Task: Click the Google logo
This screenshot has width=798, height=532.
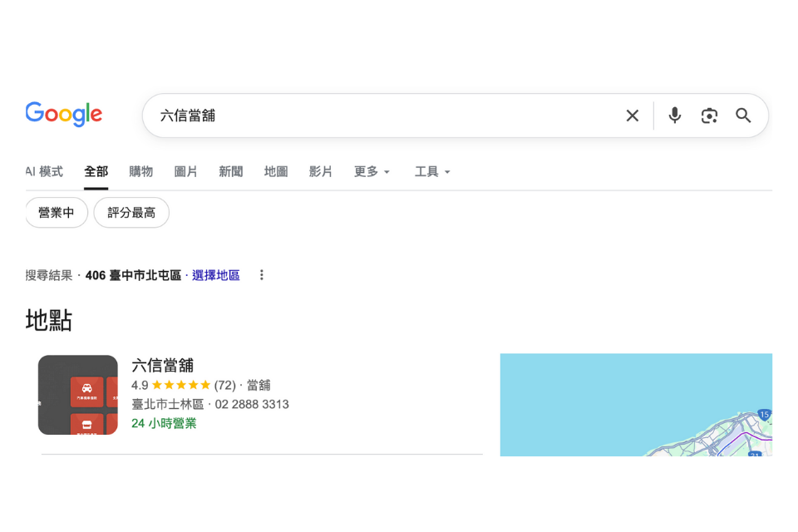Action: point(64,115)
